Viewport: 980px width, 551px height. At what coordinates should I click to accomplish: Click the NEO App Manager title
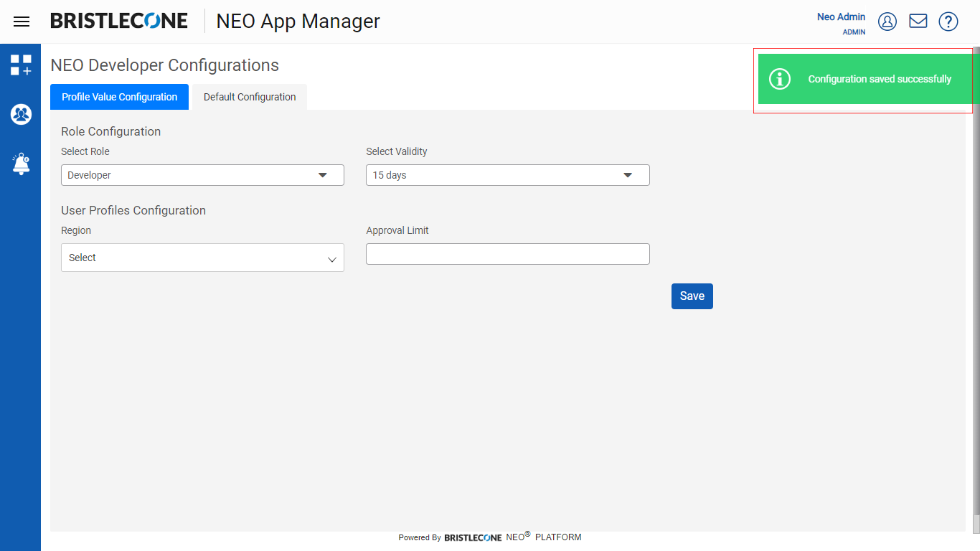[298, 22]
